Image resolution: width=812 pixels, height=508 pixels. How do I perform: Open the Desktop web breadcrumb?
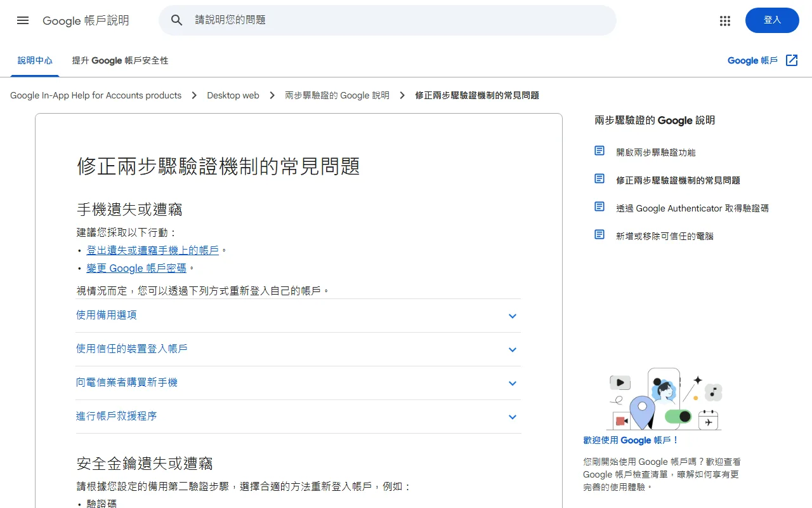point(233,95)
